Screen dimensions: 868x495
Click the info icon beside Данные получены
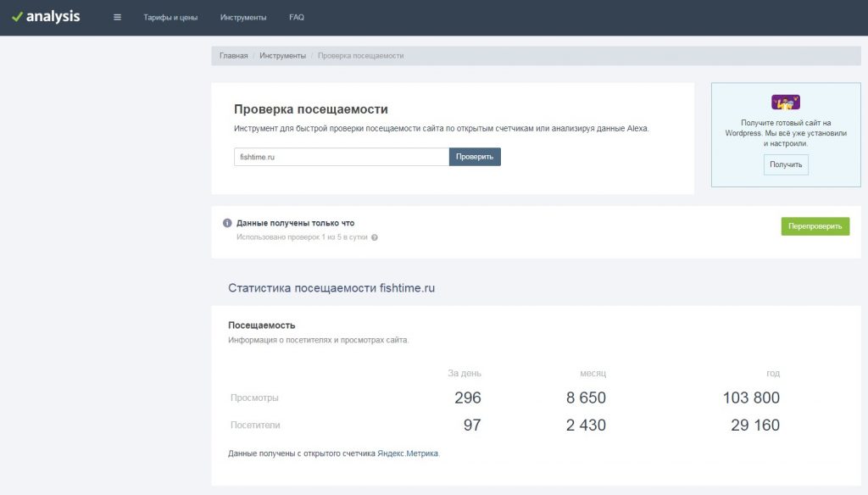227,223
